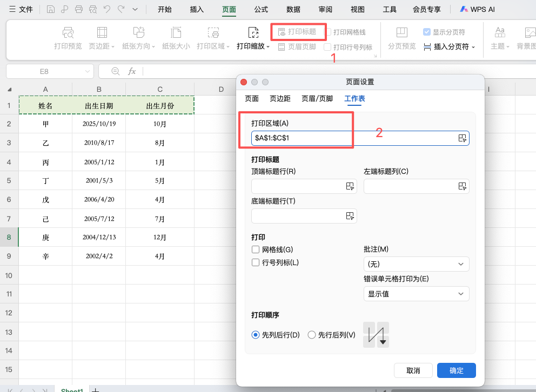Click the 确定 button

pyautogui.click(x=457, y=370)
